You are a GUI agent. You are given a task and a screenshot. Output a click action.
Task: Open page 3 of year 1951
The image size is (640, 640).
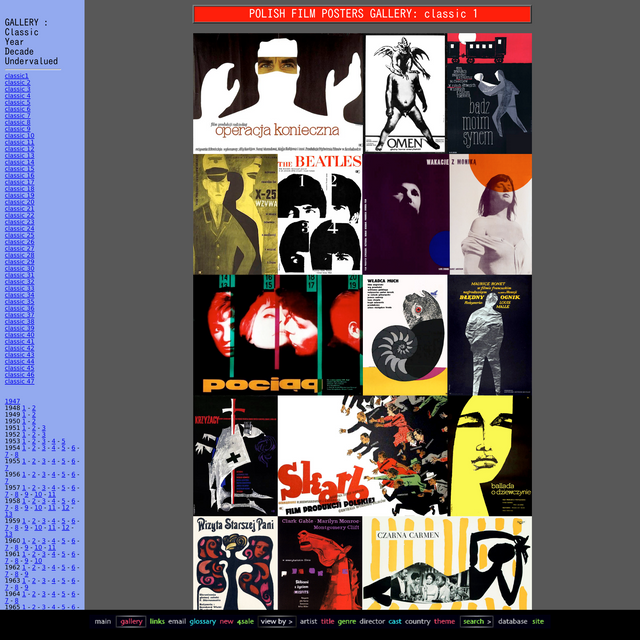click(44, 428)
